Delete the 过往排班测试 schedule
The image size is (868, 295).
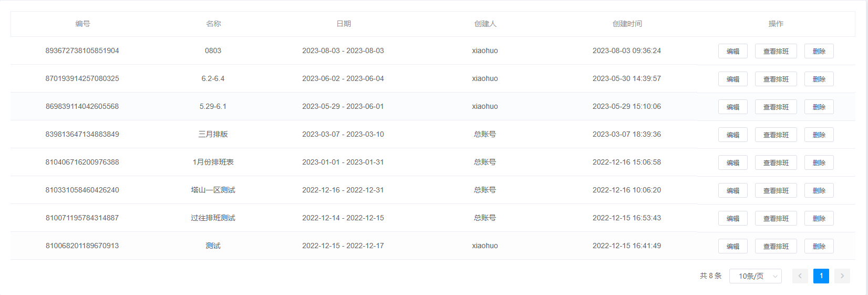tap(819, 218)
